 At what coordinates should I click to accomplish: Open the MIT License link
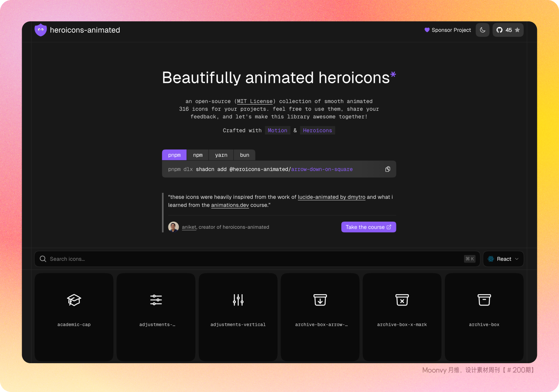[x=255, y=101]
